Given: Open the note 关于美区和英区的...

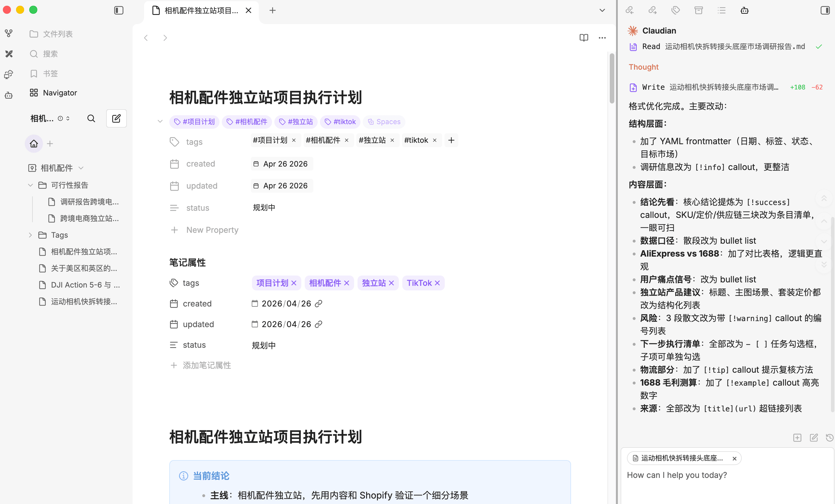Looking at the screenshot, I should 79,268.
